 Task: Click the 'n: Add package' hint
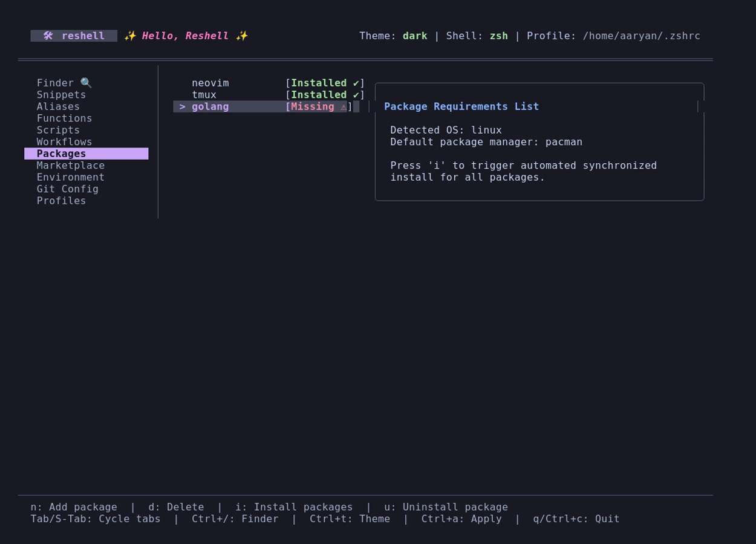point(74,507)
